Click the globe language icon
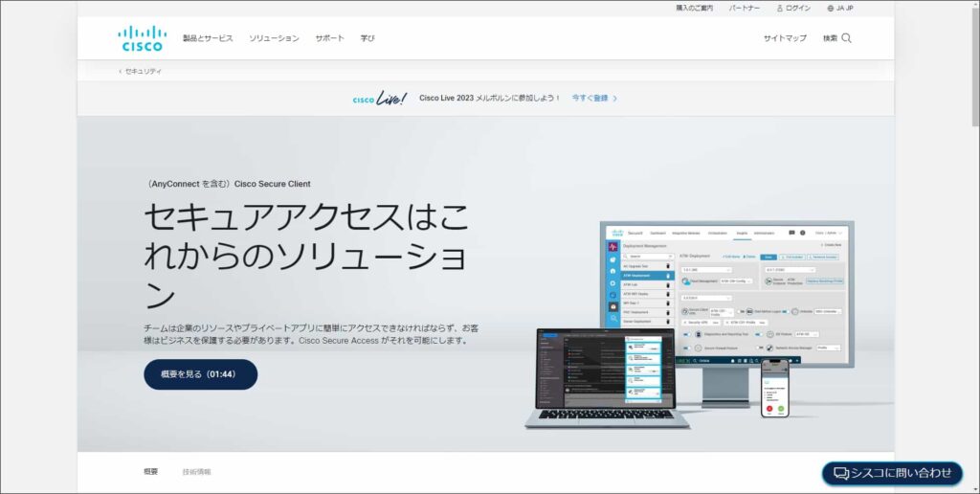Screen dimensions: 980x494 coord(830,8)
